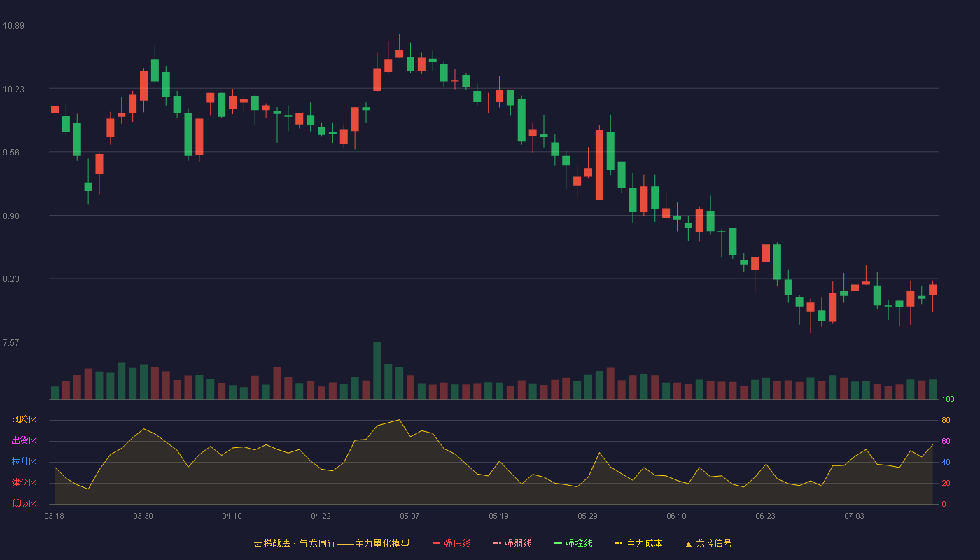Click the 06-10 date label

[677, 516]
